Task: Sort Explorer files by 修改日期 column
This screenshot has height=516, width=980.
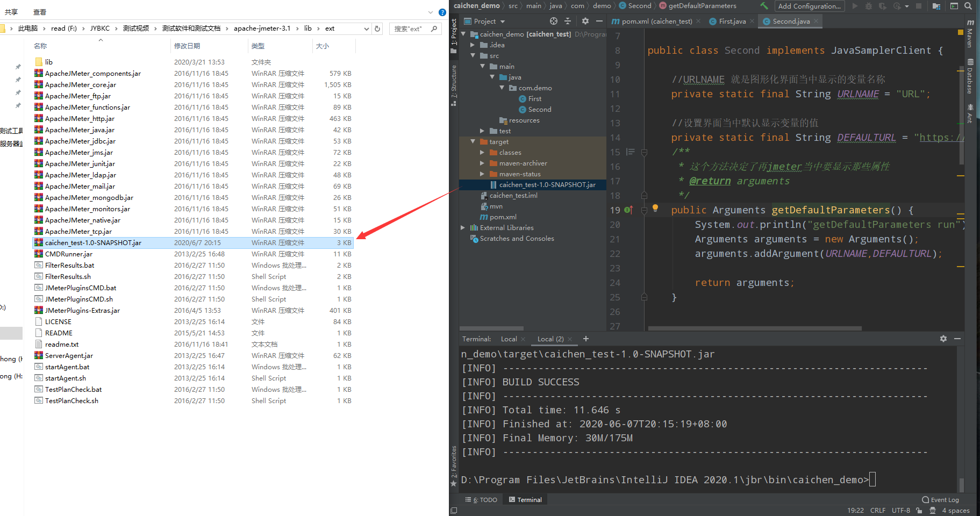Action: (x=187, y=46)
